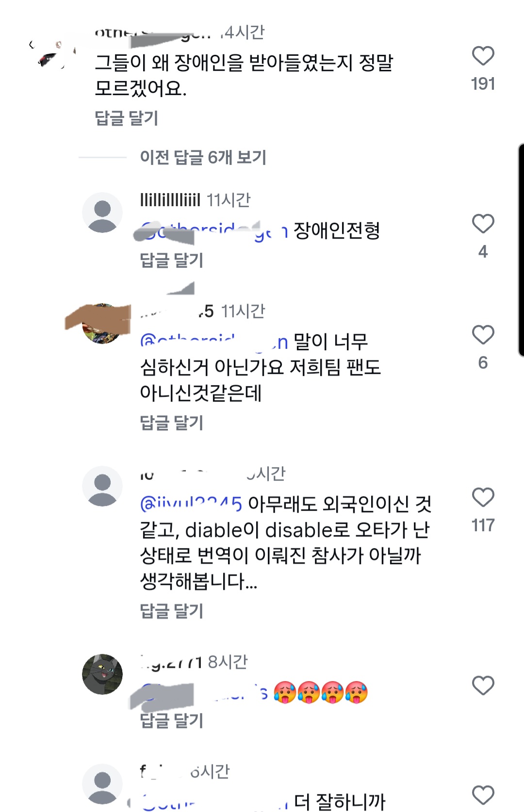Reply to 말이 너무 심하신거 comment
The width and height of the screenshot is (524, 812).
[x=171, y=422]
